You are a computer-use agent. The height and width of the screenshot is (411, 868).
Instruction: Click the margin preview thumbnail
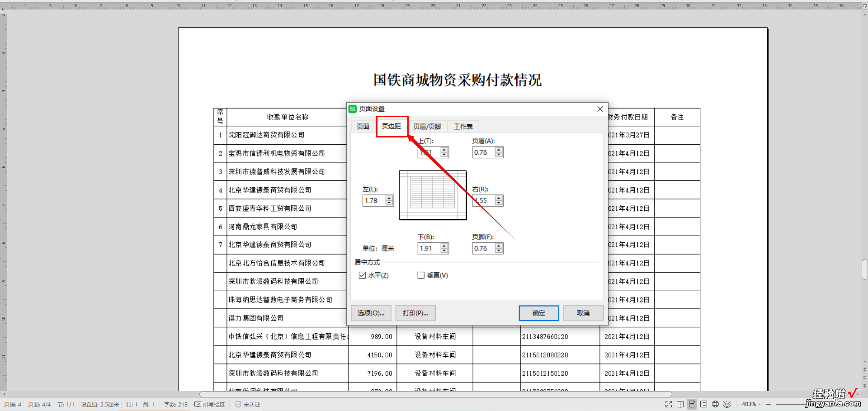pos(433,195)
